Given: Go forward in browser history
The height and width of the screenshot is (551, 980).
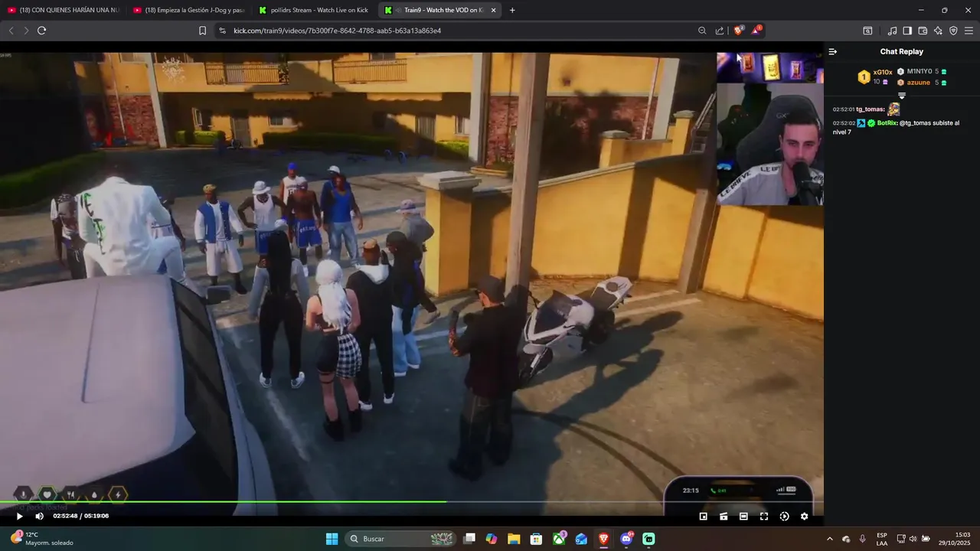Looking at the screenshot, I should click(26, 31).
